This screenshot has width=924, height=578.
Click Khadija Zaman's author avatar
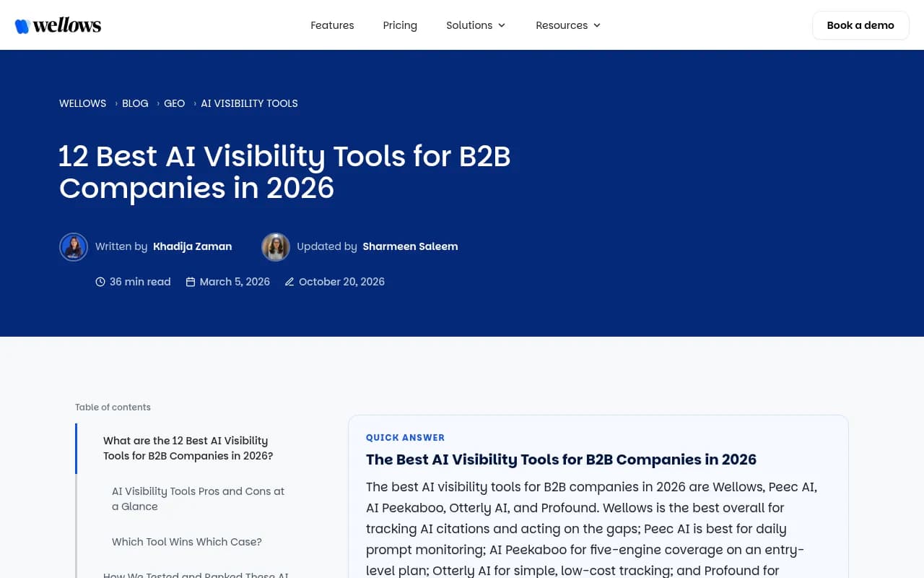[74, 247]
